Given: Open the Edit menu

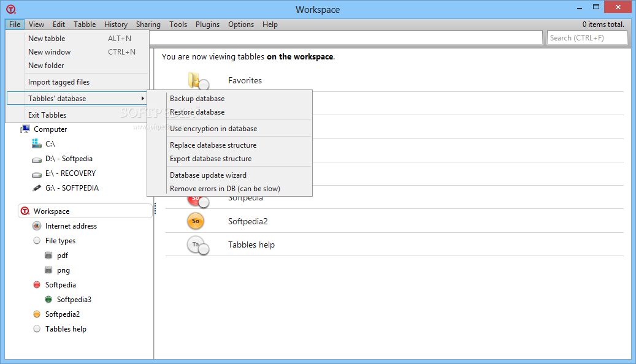Looking at the screenshot, I should 59,25.
